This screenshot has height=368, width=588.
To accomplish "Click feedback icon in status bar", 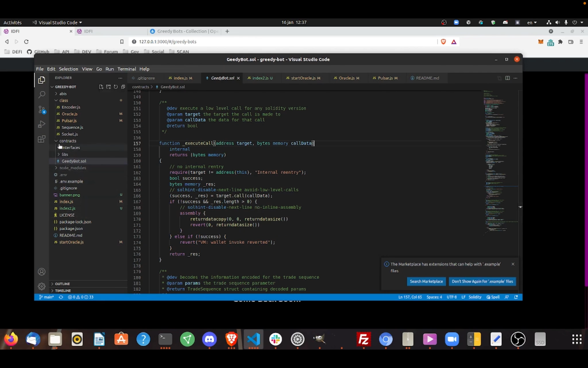I will tap(507, 297).
